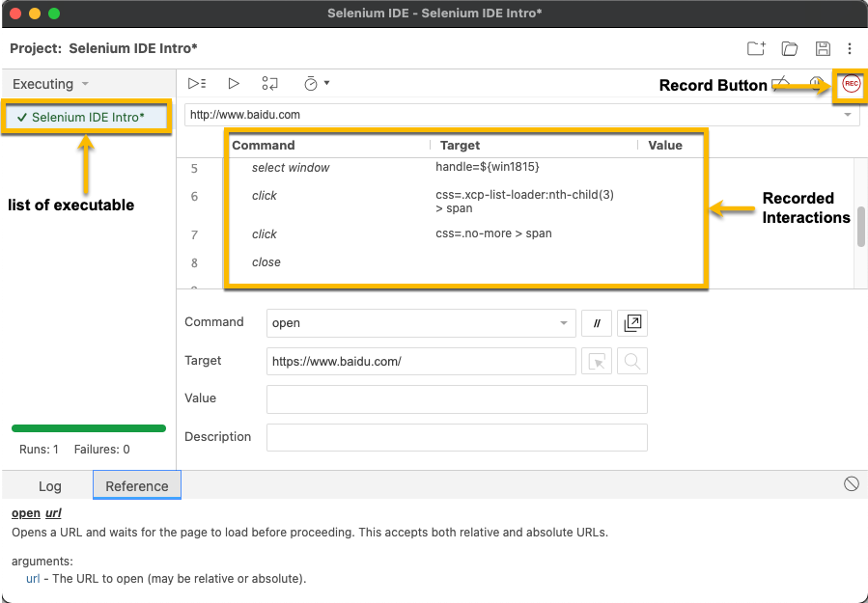The image size is (868, 603).
Task: Click the Project name Selenium IDE Intro*
Action: [133, 48]
